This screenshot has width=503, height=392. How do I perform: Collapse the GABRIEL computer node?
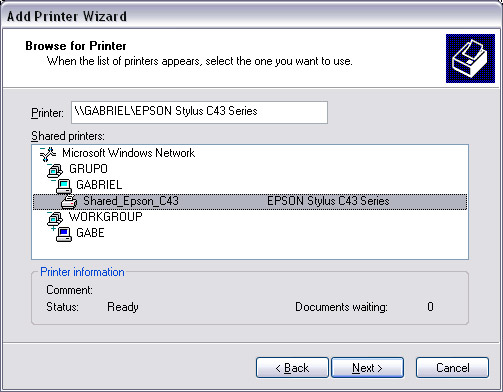pos(53,180)
